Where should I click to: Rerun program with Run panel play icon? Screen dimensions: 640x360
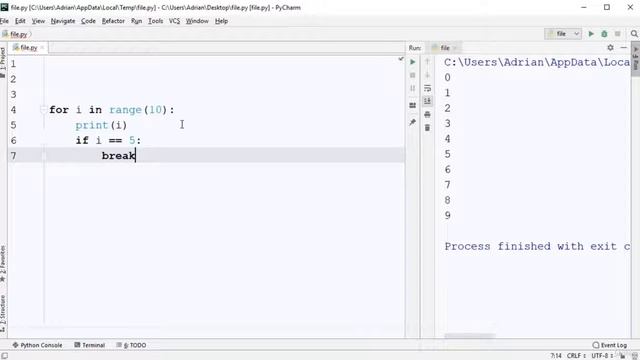[413, 62]
